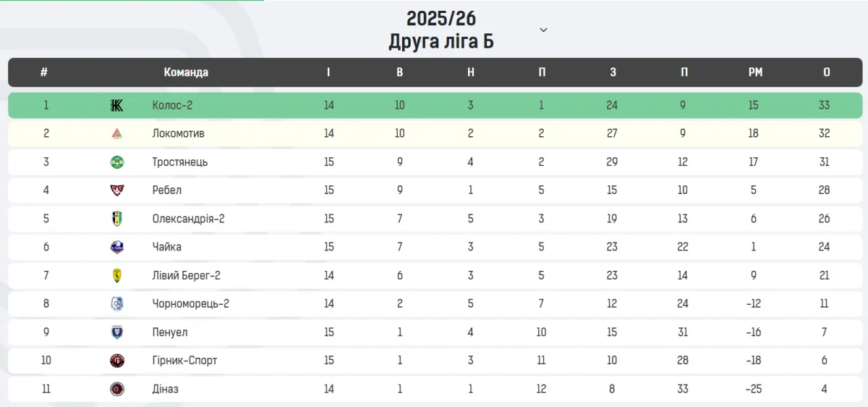The width and height of the screenshot is (868, 407).
Task: Click the Чорноморець-2 club logo
Action: 116,303
